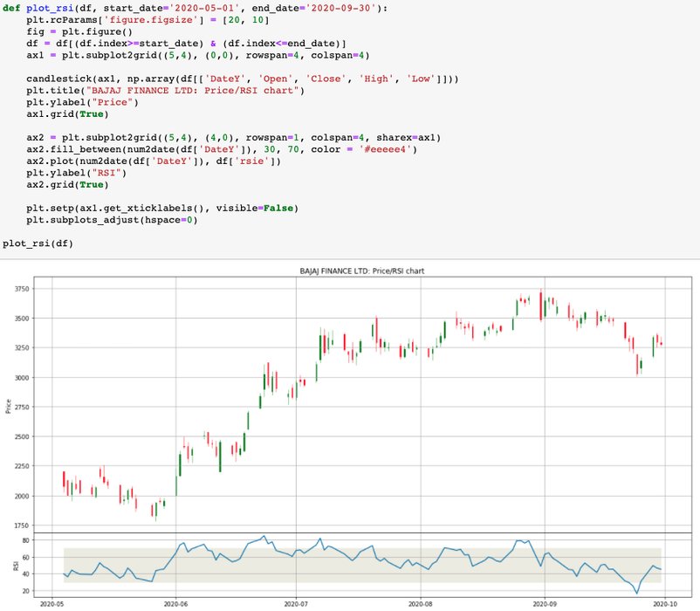Click the Price y-axis label

[x=9, y=406]
